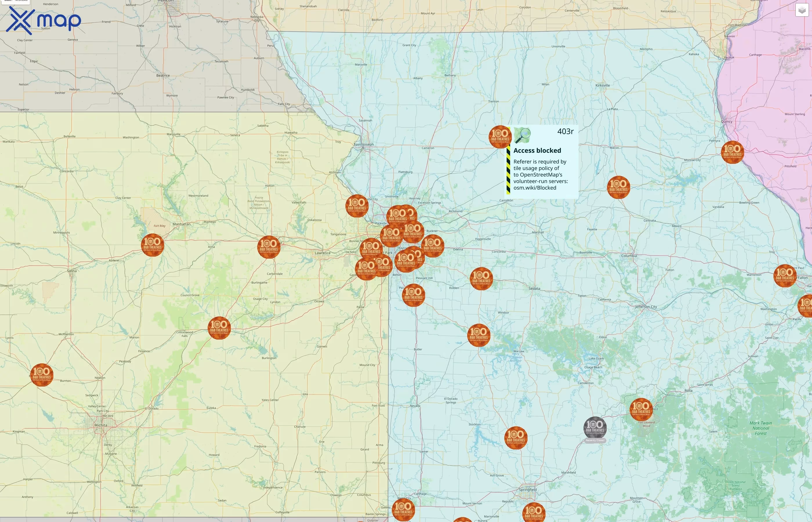The width and height of the screenshot is (812, 522).
Task: Select the B&B Theatres marker near Palmyra
Action: [x=732, y=152]
